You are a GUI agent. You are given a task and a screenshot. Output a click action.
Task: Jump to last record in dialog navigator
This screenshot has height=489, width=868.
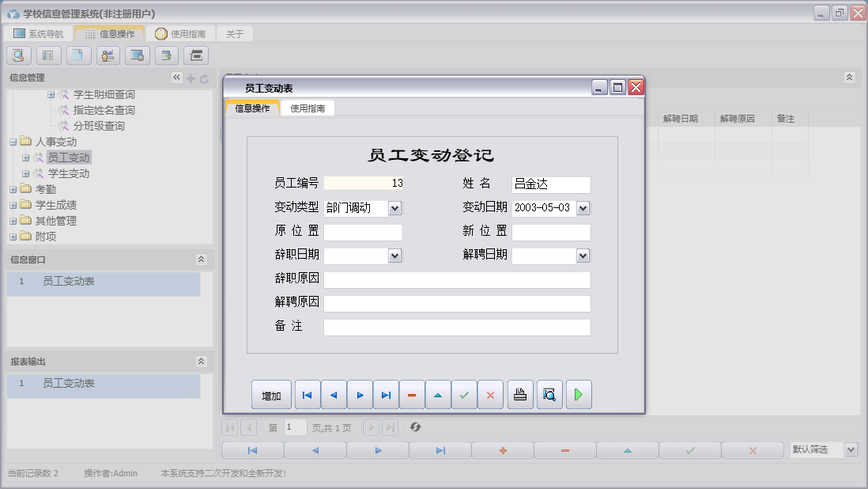386,395
